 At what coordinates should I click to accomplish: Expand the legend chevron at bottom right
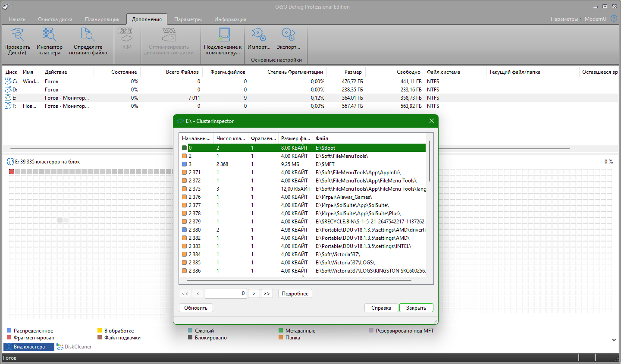click(614, 340)
